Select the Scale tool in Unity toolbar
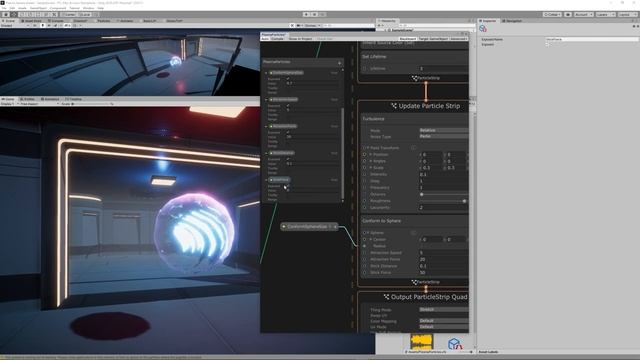The height and width of the screenshot is (360, 640). (30, 14)
